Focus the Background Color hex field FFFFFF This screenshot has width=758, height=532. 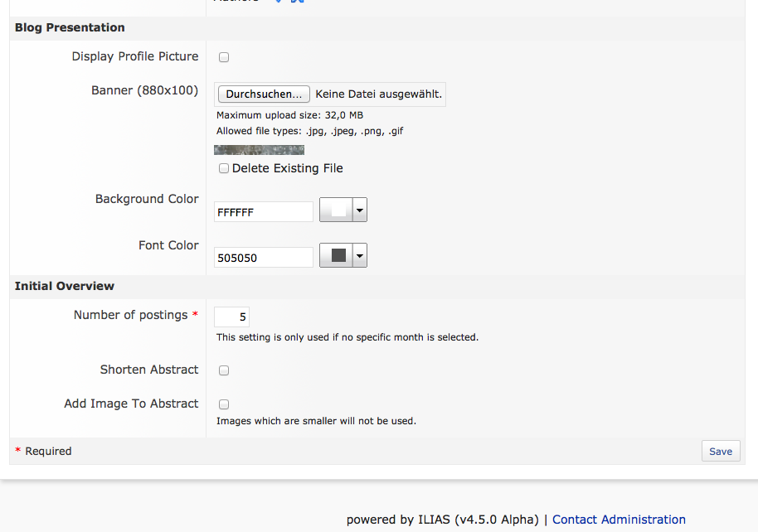[264, 212]
